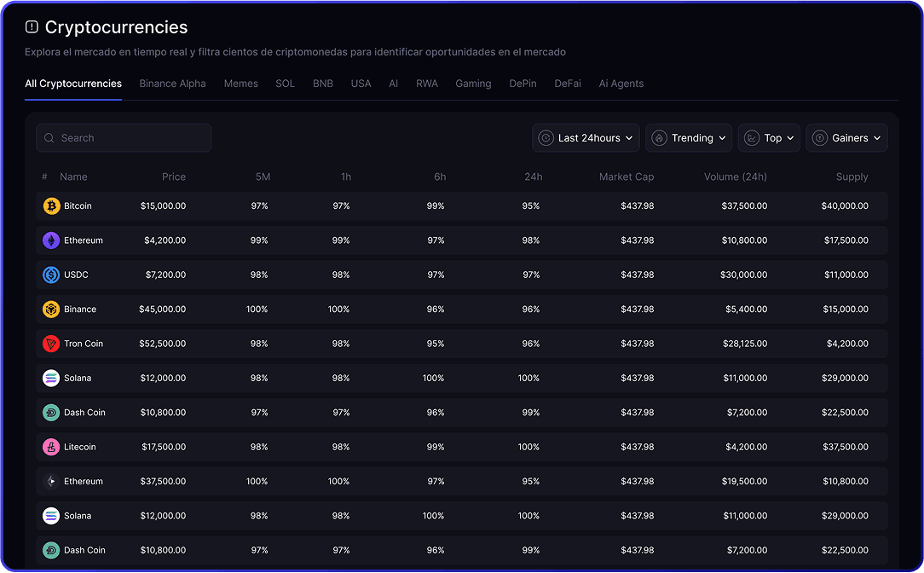The image size is (924, 573).
Task: Click the USDC coin logo
Action: point(51,275)
